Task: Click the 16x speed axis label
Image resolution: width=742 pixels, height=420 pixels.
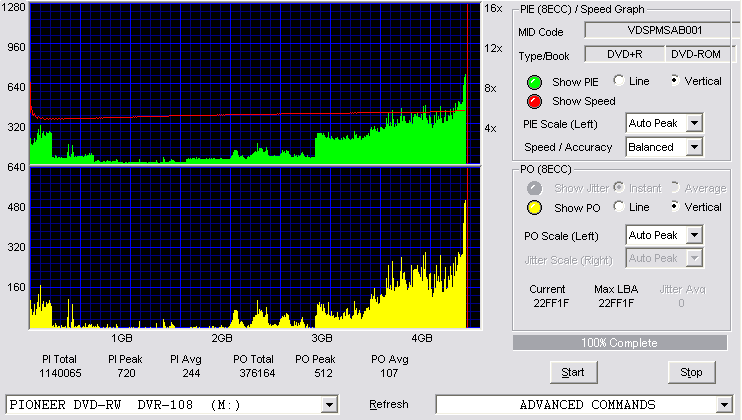Action: pyautogui.click(x=493, y=8)
